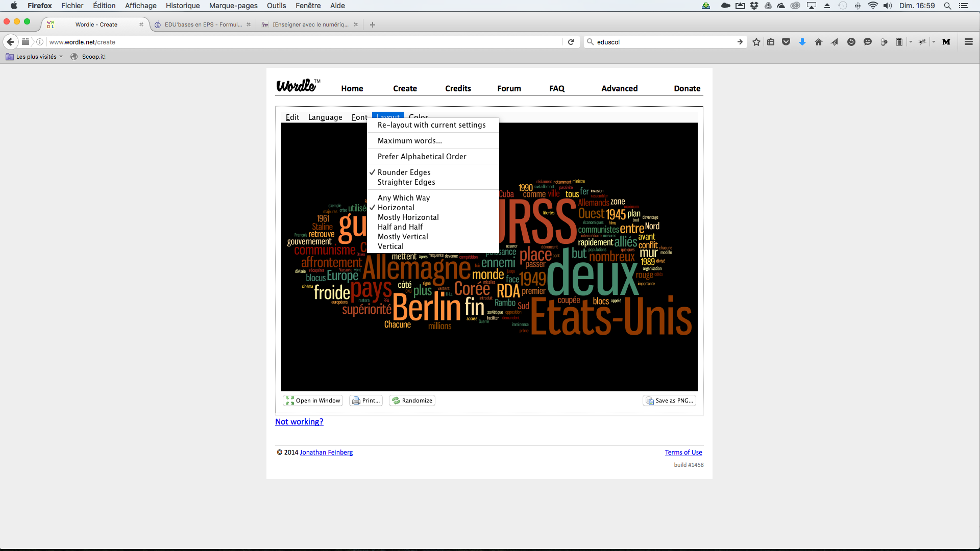This screenshot has height=551, width=980.
Task: Enable Prefer Alphabetical Order
Action: 422,157
